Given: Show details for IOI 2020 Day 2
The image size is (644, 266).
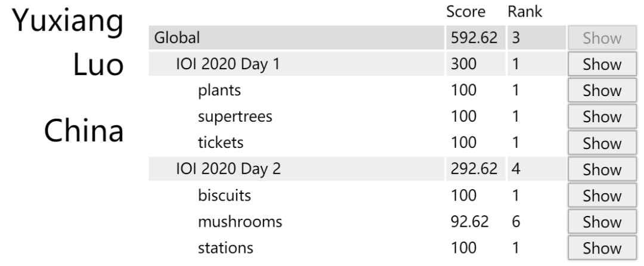Looking at the screenshot, I should point(601,169).
